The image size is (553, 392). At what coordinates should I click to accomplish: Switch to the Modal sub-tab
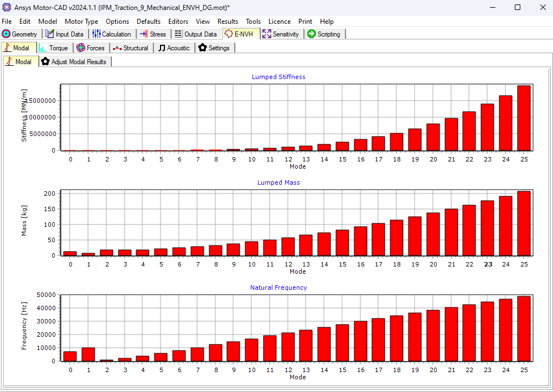18,48
